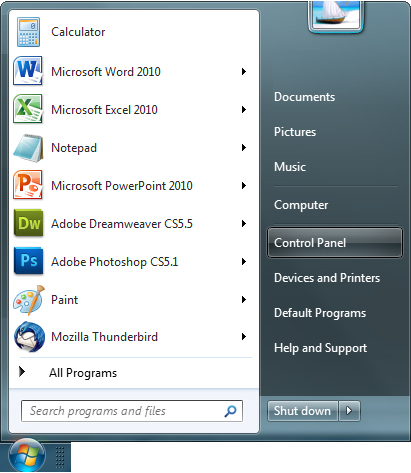Open Control Panel from the menu
411x473 pixels.
335,243
